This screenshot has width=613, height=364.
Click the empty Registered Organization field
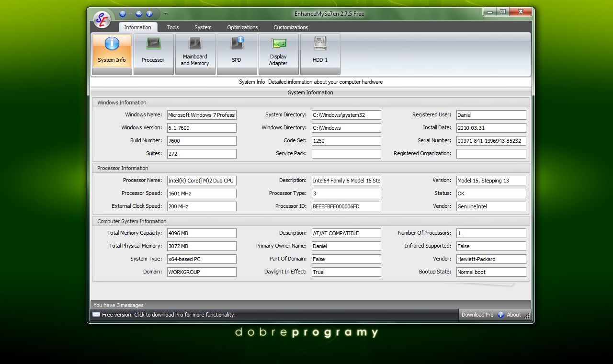[x=491, y=154]
